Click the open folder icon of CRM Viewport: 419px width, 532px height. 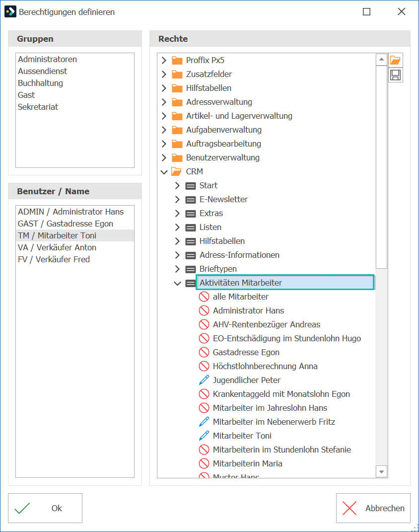(x=177, y=172)
